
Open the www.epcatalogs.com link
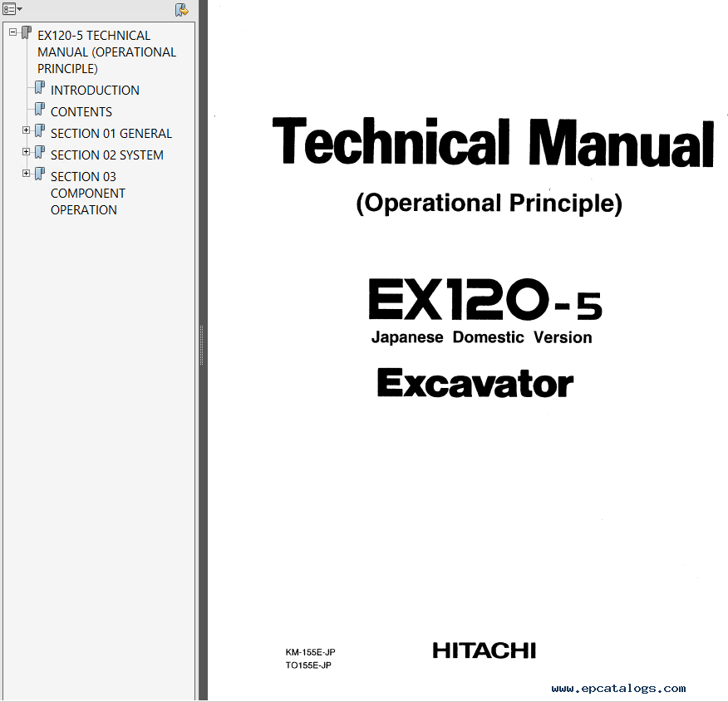pyautogui.click(x=618, y=689)
